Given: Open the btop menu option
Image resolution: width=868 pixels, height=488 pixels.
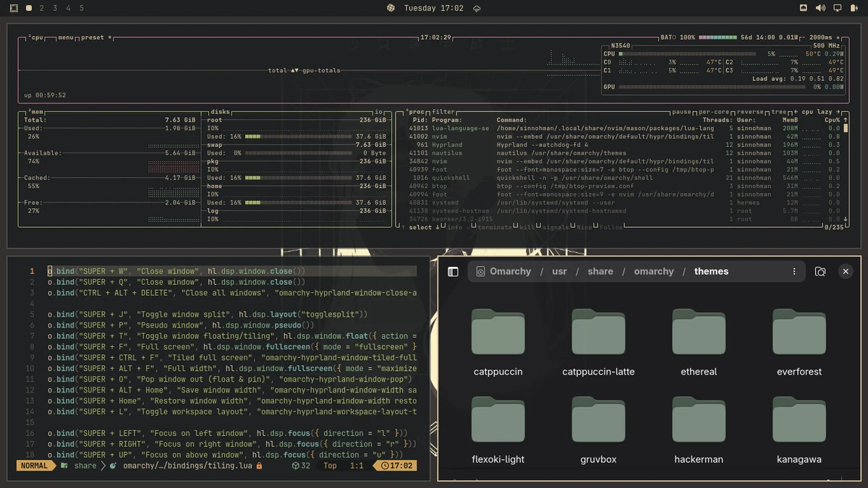Looking at the screenshot, I should tap(66, 37).
